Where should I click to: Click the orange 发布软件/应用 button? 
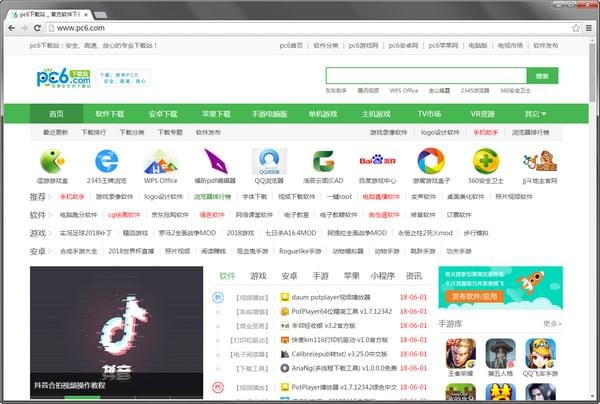(x=474, y=296)
